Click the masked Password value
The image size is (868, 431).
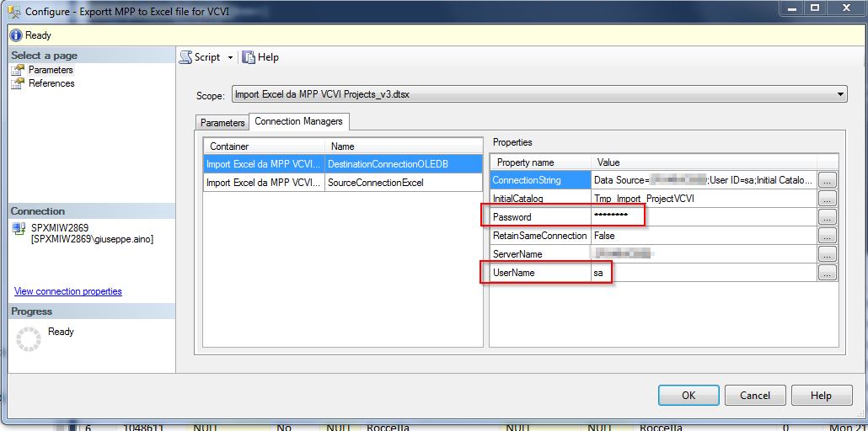(611, 215)
